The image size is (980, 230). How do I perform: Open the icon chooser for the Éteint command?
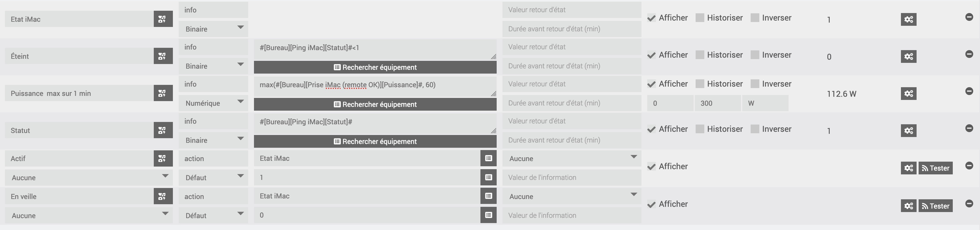click(163, 56)
